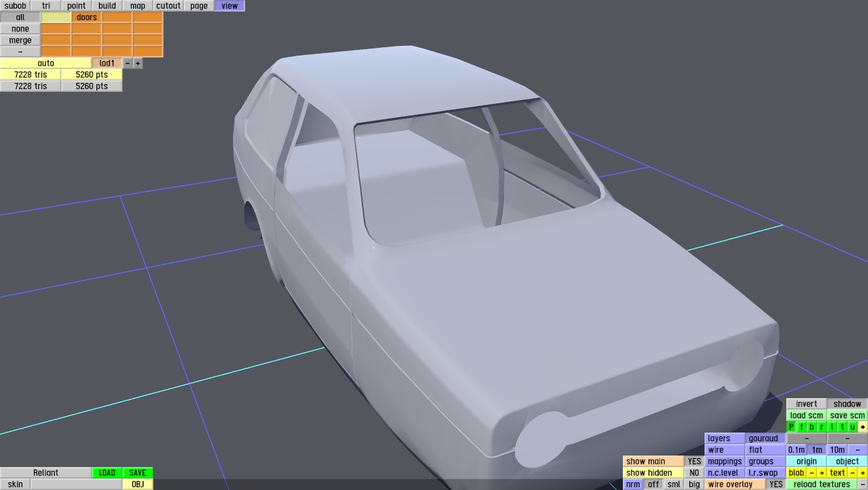The width and height of the screenshot is (868, 490).
Task: Increase the LOD with plus beside lod1
Action: pos(138,63)
